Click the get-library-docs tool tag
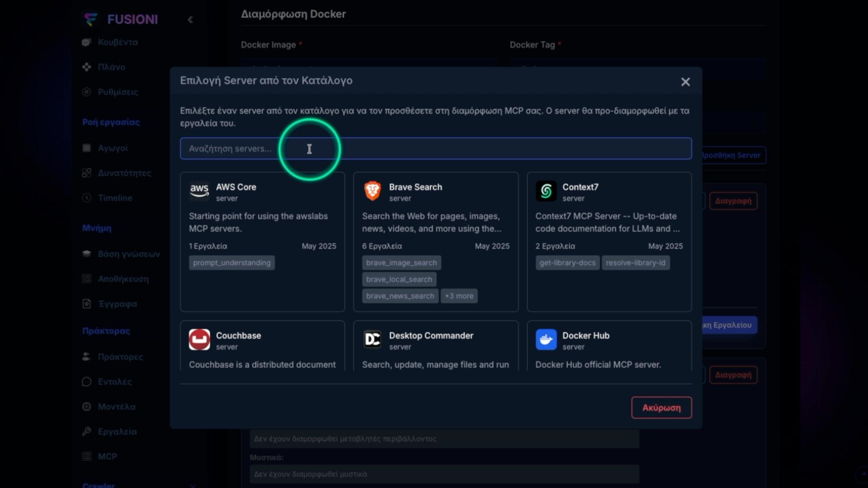The image size is (868, 488). [x=567, y=263]
